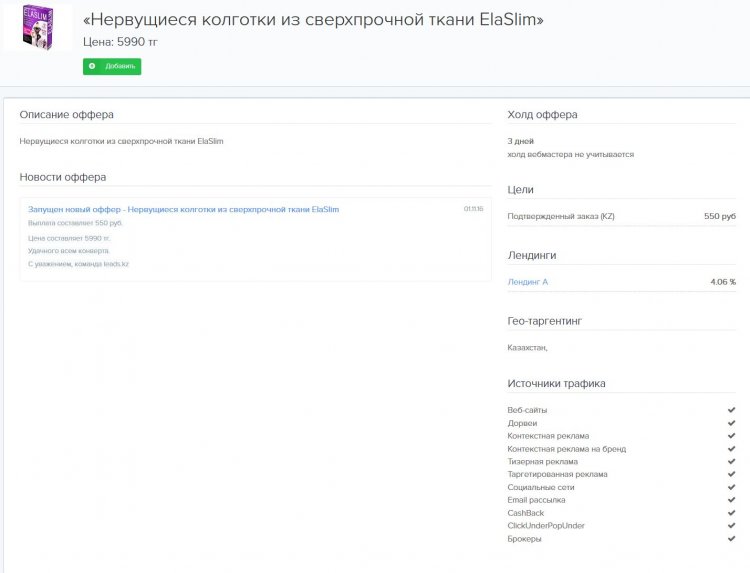Toggle the CashBack checkmark
The image size is (750, 573).
(731, 513)
